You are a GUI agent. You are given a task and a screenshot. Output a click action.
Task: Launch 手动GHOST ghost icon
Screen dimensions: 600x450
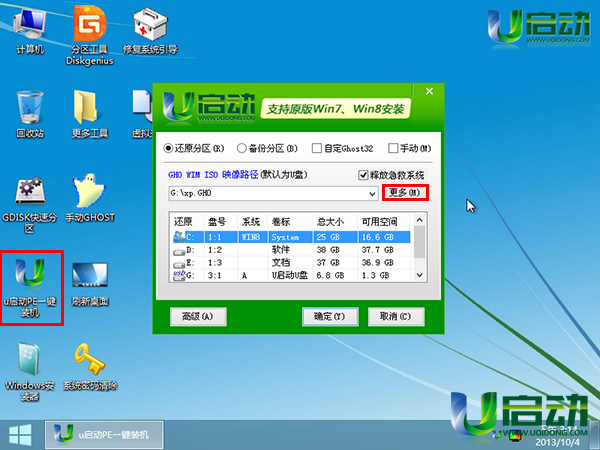(90, 198)
